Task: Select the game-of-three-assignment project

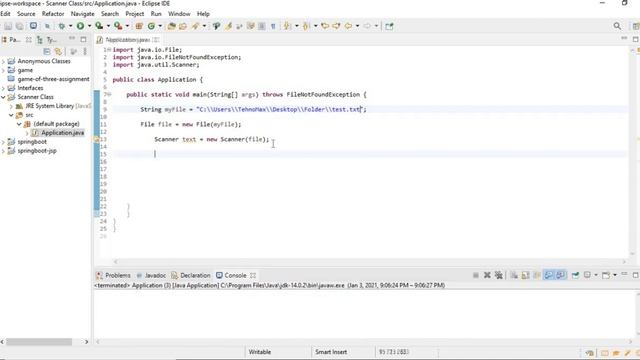Action: coord(53,79)
